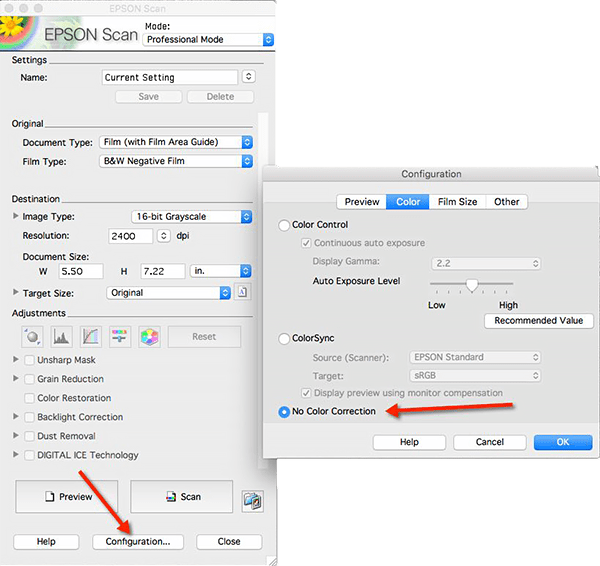The image size is (600, 566).
Task: Expand the Image Type disclosure triangle
Action: click(x=16, y=216)
